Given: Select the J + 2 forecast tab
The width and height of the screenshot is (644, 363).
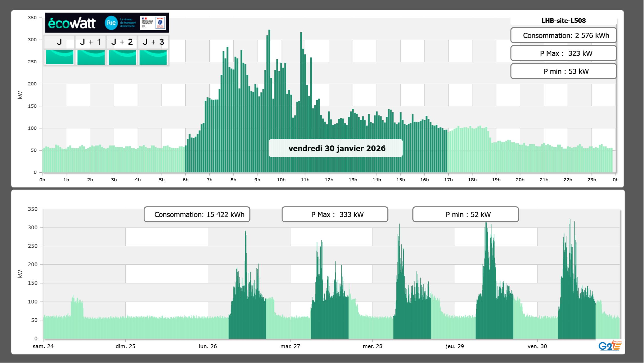Looking at the screenshot, I should pos(122,42).
